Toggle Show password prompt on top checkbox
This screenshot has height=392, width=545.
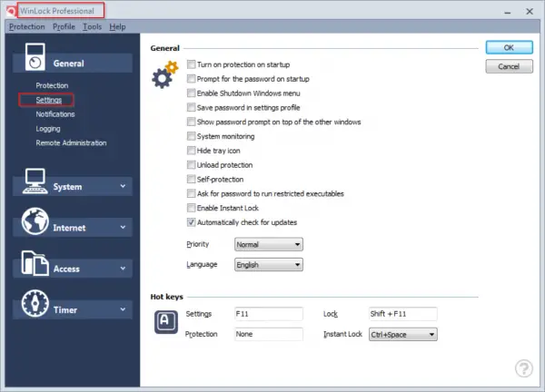191,122
